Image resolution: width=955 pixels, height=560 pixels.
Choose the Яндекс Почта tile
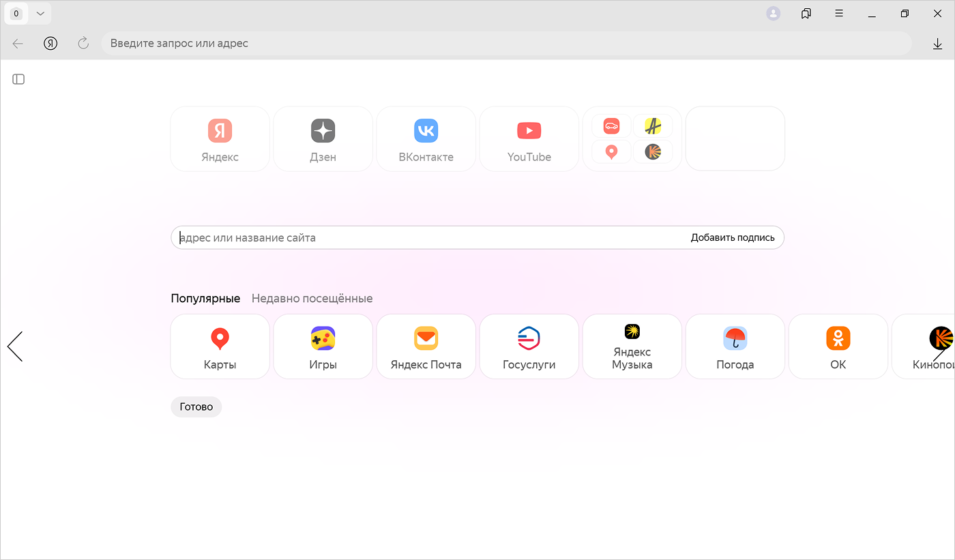tap(426, 347)
